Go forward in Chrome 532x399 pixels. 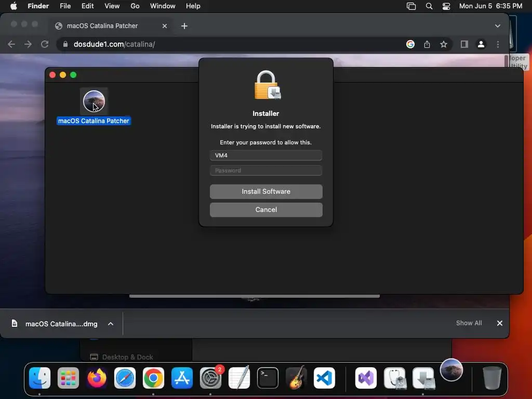28,44
